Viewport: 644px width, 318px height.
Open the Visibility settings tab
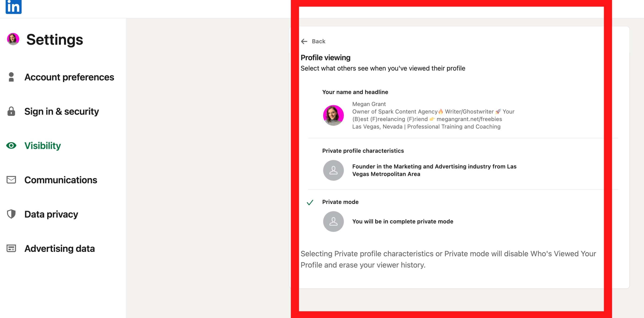tap(43, 146)
